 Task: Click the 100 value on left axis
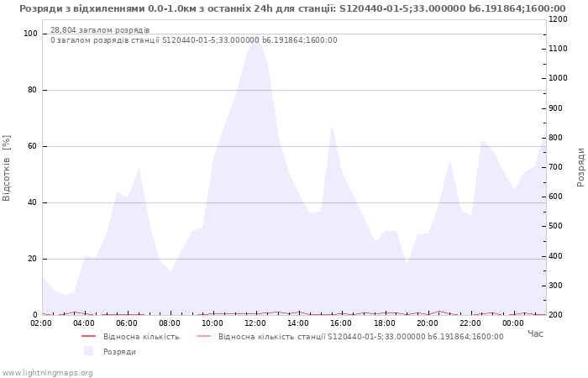pos(30,34)
